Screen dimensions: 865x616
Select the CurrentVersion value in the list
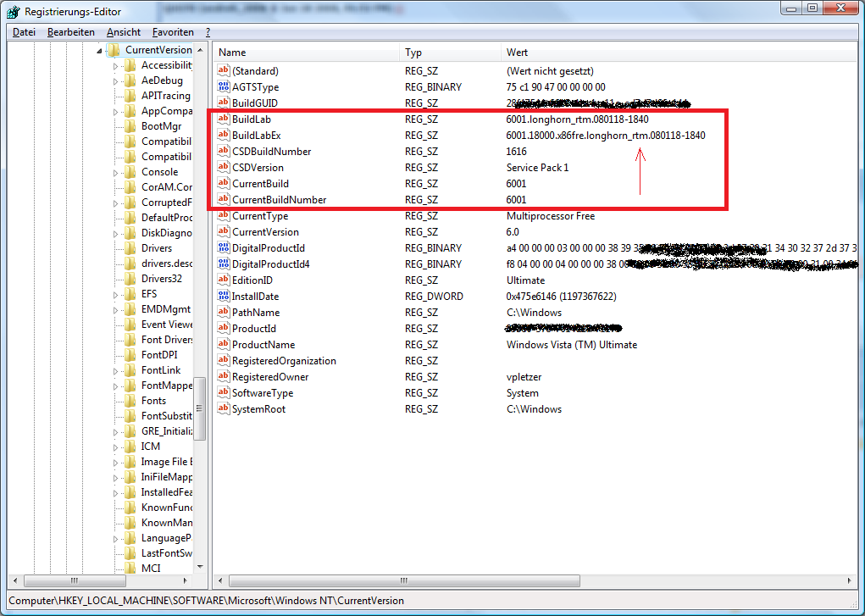(x=265, y=232)
